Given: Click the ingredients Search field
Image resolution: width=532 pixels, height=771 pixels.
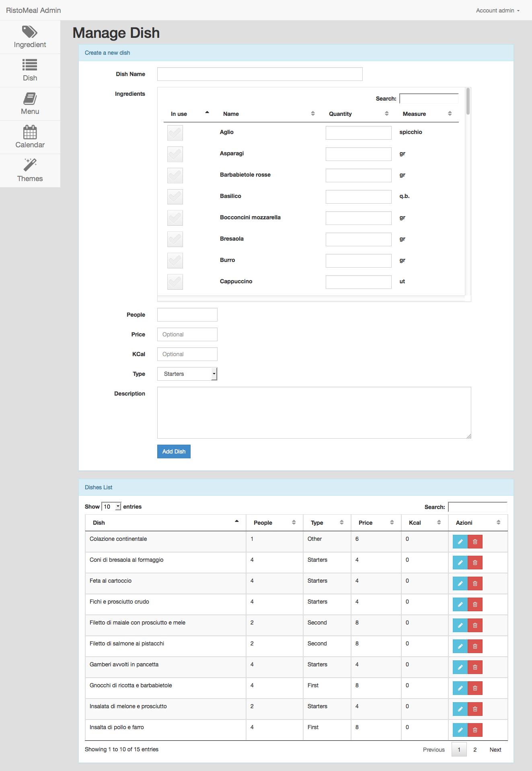Looking at the screenshot, I should click(x=429, y=99).
